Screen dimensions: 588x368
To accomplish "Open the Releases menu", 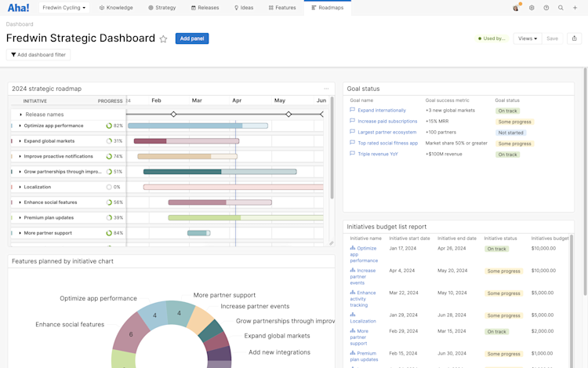I will tap(205, 8).
